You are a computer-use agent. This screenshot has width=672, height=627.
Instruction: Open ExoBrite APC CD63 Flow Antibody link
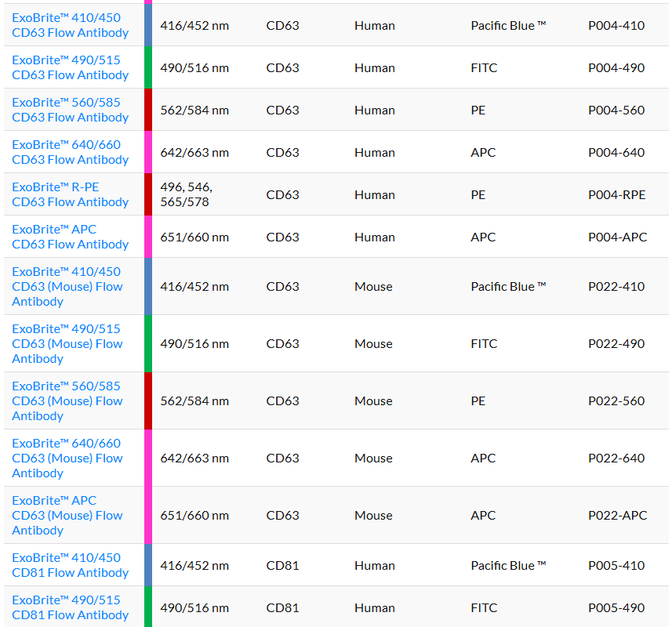click(x=71, y=237)
